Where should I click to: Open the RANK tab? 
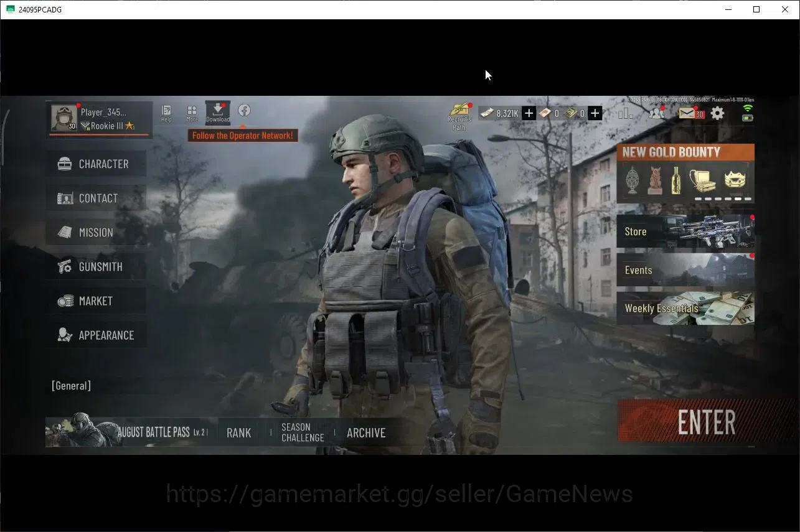(239, 433)
